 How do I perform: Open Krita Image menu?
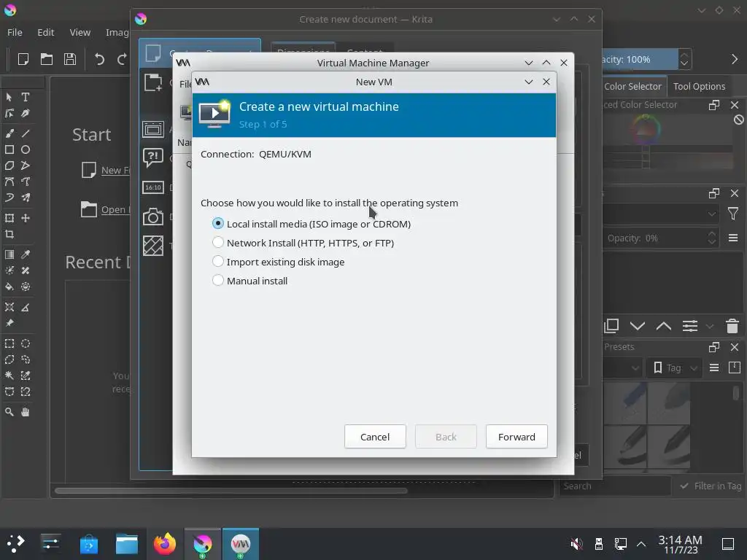pos(117,32)
